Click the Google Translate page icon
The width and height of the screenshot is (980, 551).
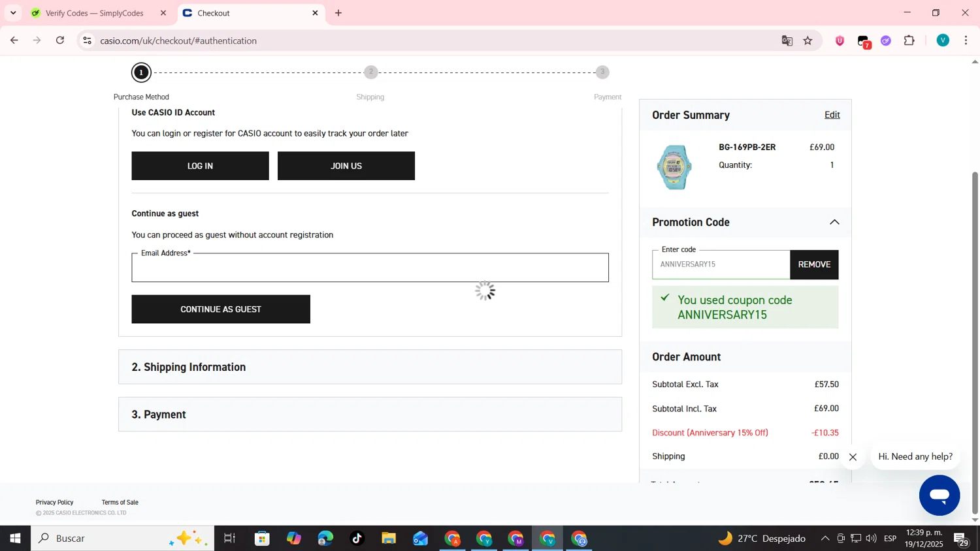787,40
